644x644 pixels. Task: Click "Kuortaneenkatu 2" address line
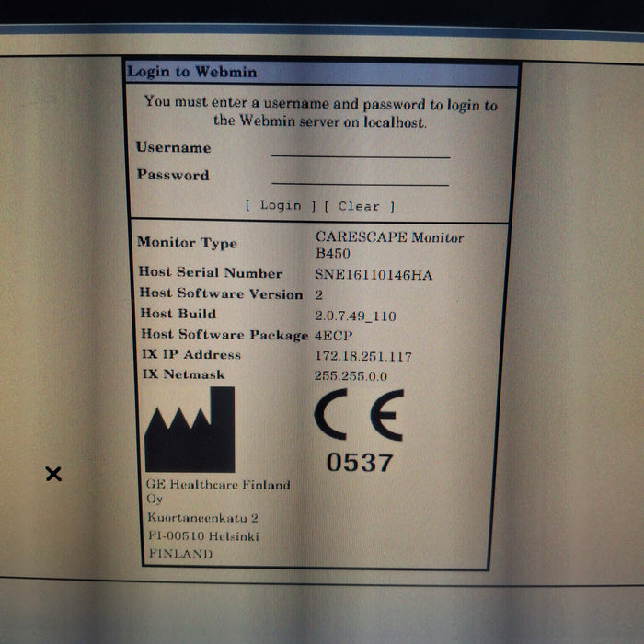pyautogui.click(x=202, y=517)
